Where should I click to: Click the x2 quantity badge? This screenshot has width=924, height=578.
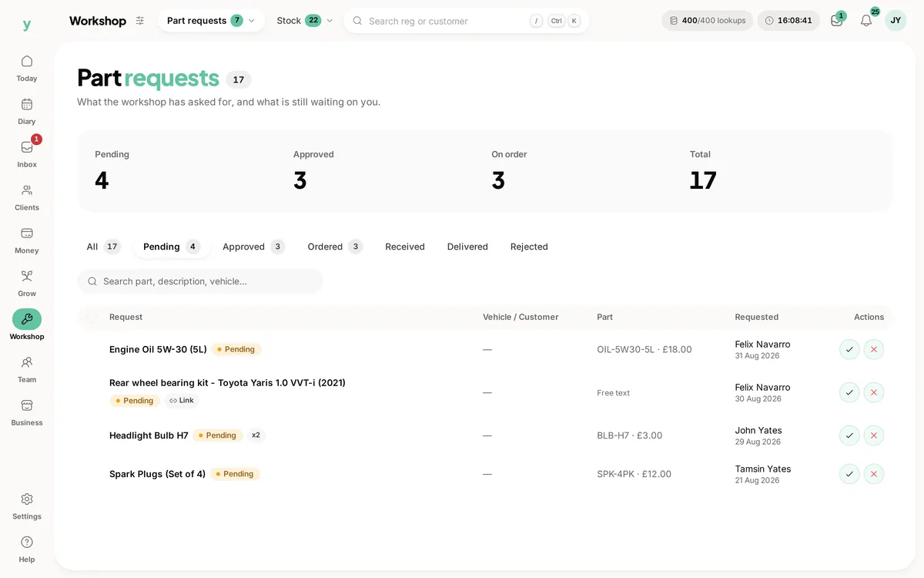click(x=256, y=435)
